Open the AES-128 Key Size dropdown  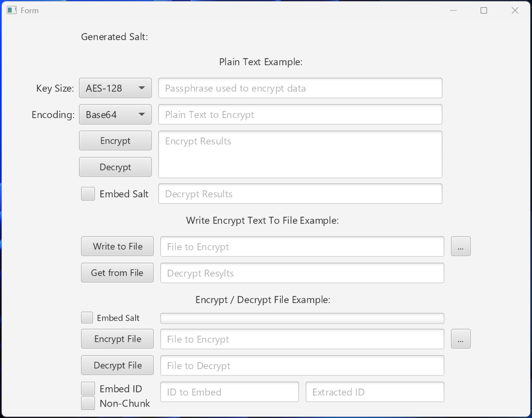pyautogui.click(x=115, y=88)
